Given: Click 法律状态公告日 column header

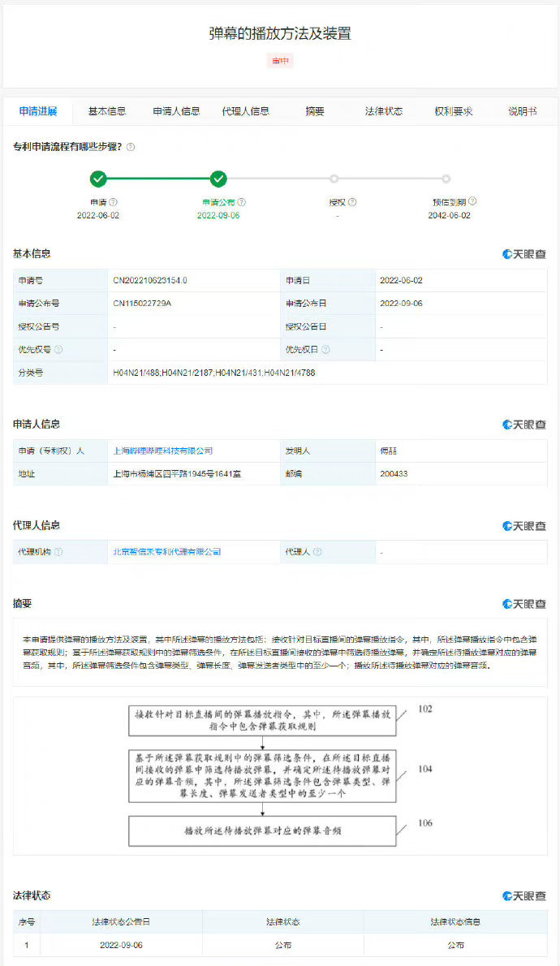Looking at the screenshot, I should point(122,921).
